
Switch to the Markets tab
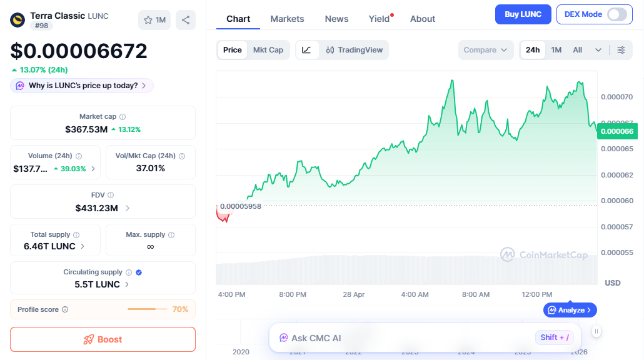point(287,19)
